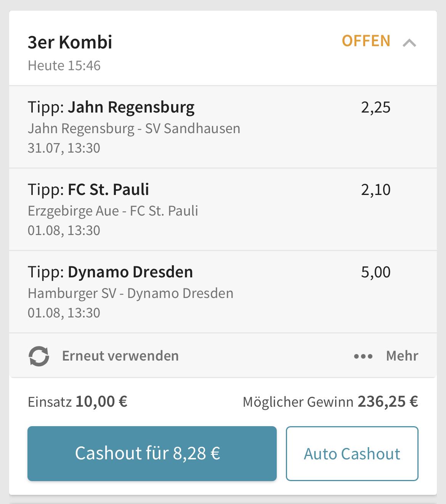This screenshot has width=446, height=504.
Task: Open the FC St. Pauli tip
Action: [88, 190]
